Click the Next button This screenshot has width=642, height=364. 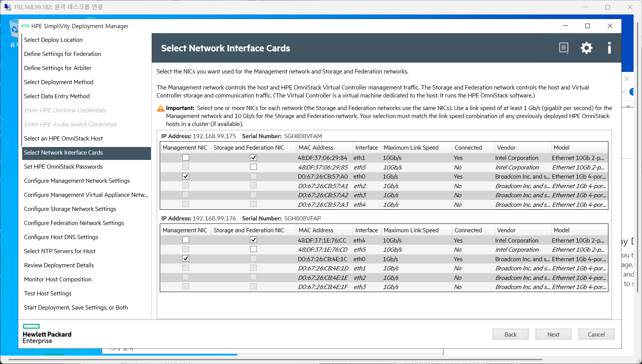[x=553, y=334]
